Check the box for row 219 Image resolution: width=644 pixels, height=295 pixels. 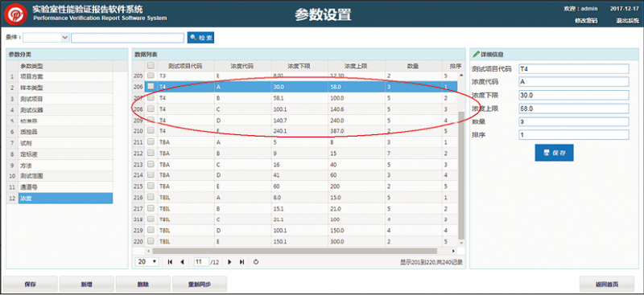tap(151, 230)
